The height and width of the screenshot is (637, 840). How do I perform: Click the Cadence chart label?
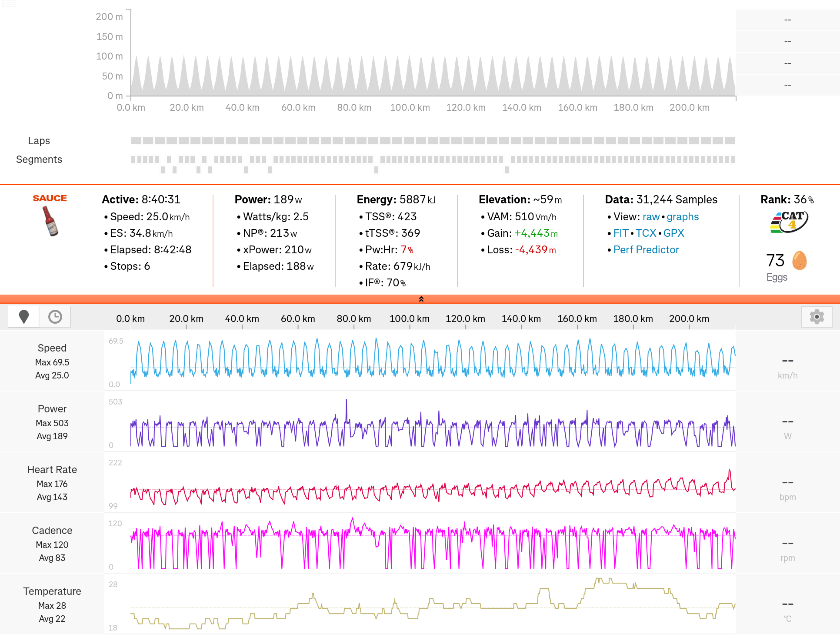[x=52, y=531]
